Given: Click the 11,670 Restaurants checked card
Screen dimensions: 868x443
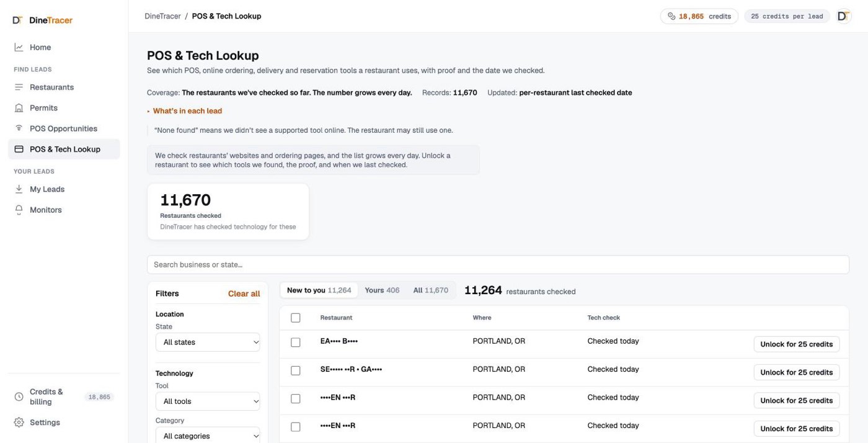Looking at the screenshot, I should (228, 212).
